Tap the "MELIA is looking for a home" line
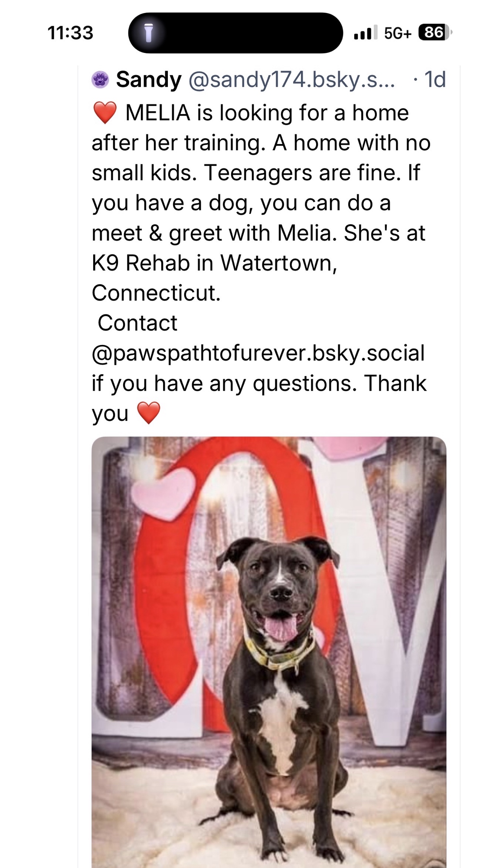The image size is (477, 868). click(x=267, y=113)
